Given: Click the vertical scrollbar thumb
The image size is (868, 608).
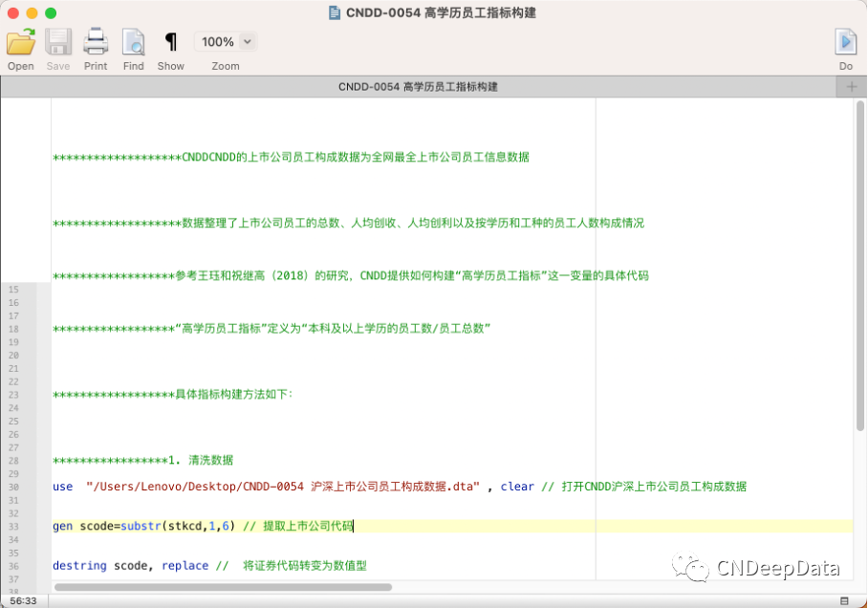Looking at the screenshot, I should tap(860, 266).
